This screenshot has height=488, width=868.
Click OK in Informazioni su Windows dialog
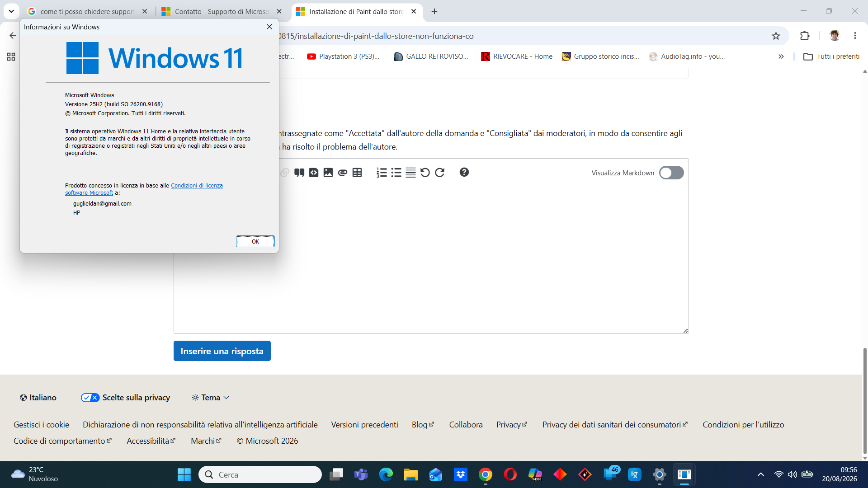(x=255, y=241)
